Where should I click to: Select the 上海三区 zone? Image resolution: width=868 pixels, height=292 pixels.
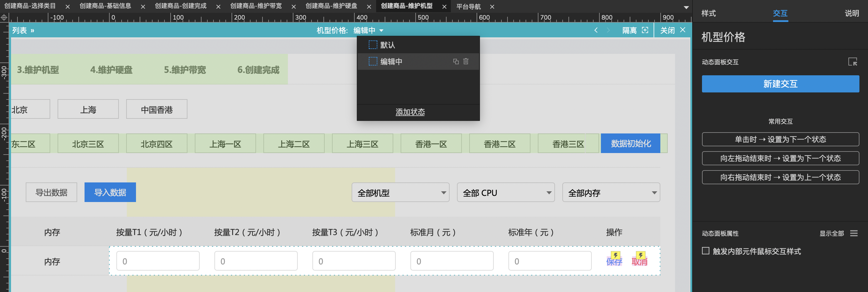[363, 144]
